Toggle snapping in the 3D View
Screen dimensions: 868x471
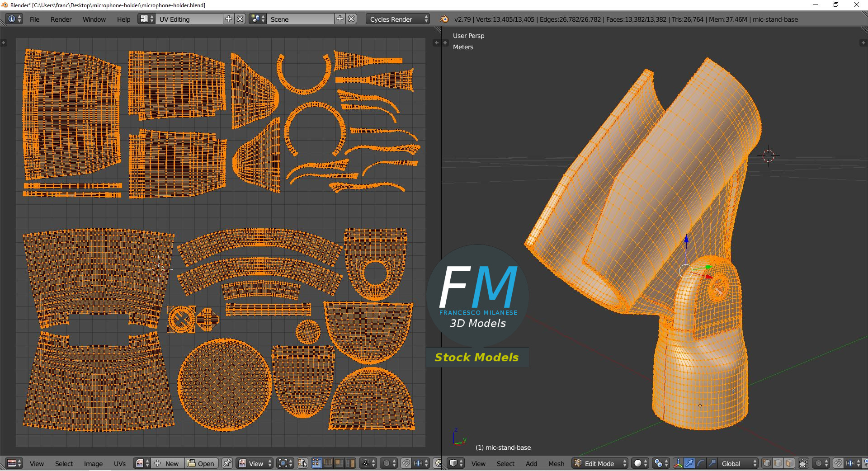pyautogui.click(x=838, y=463)
